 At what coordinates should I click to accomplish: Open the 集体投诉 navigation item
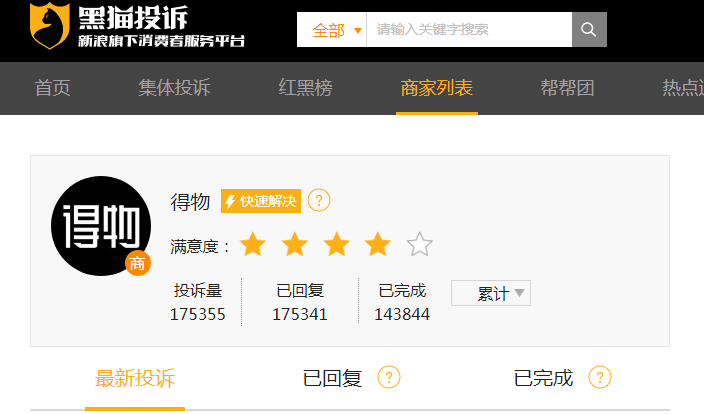[x=174, y=88]
